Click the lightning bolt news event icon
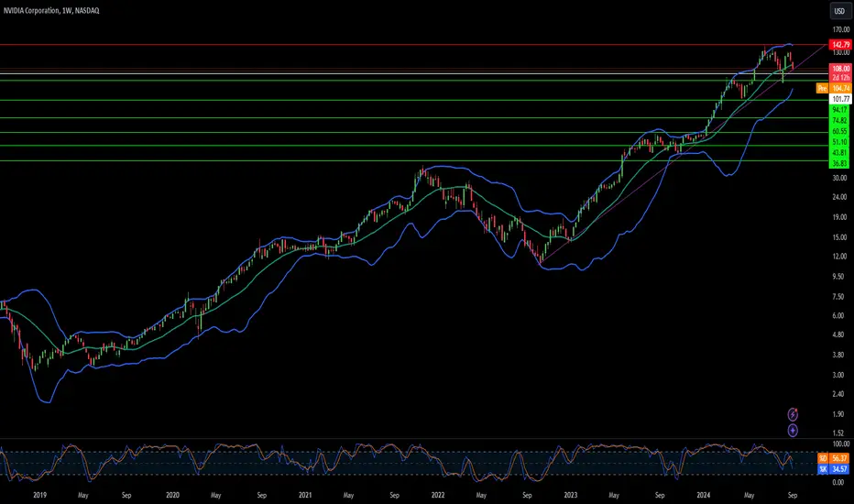854x504 pixels. tap(793, 414)
